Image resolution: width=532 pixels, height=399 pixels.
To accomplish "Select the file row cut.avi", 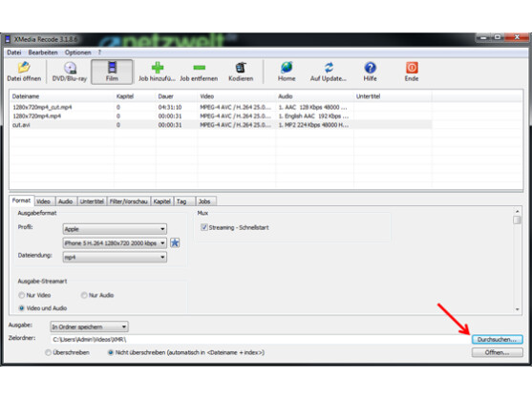I will (x=221, y=125).
